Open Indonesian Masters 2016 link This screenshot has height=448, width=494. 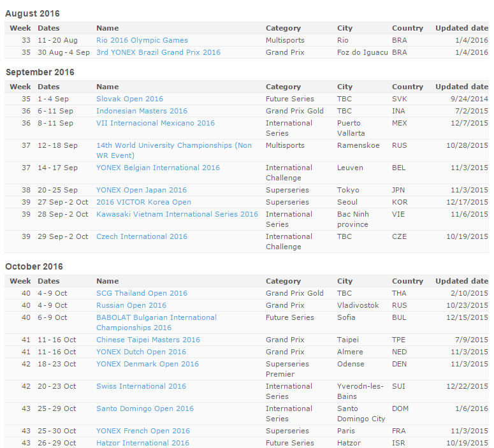click(142, 111)
